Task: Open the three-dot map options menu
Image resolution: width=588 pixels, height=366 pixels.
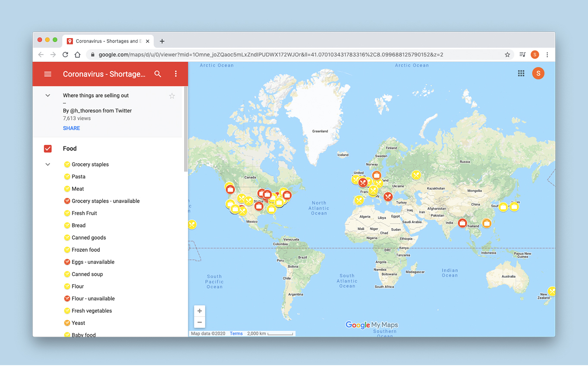Action: (x=176, y=74)
